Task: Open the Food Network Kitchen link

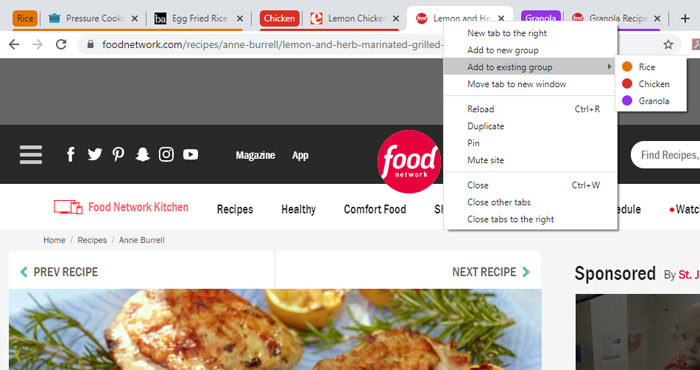Action: (121, 207)
